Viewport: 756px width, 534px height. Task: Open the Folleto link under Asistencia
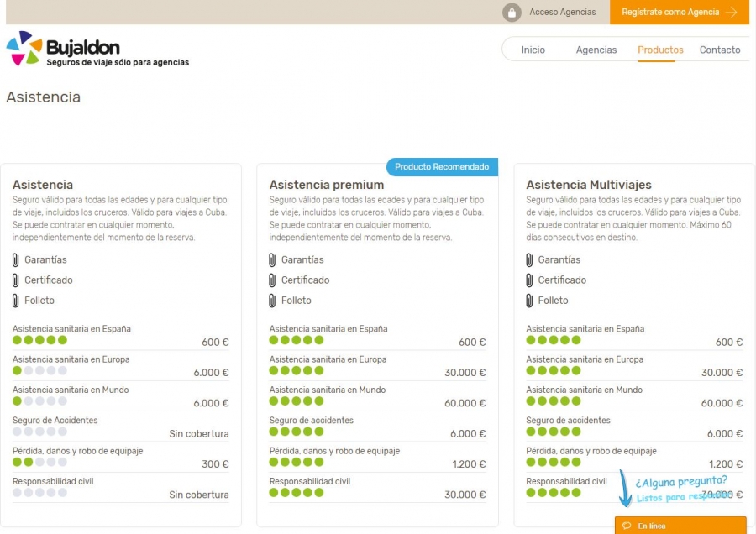tap(39, 301)
